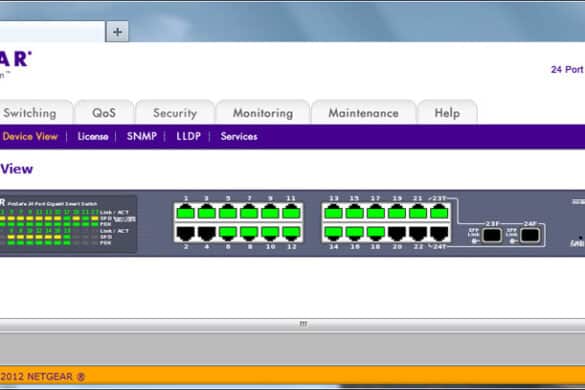
Task: Select inactive black port 2
Action: [185, 233]
